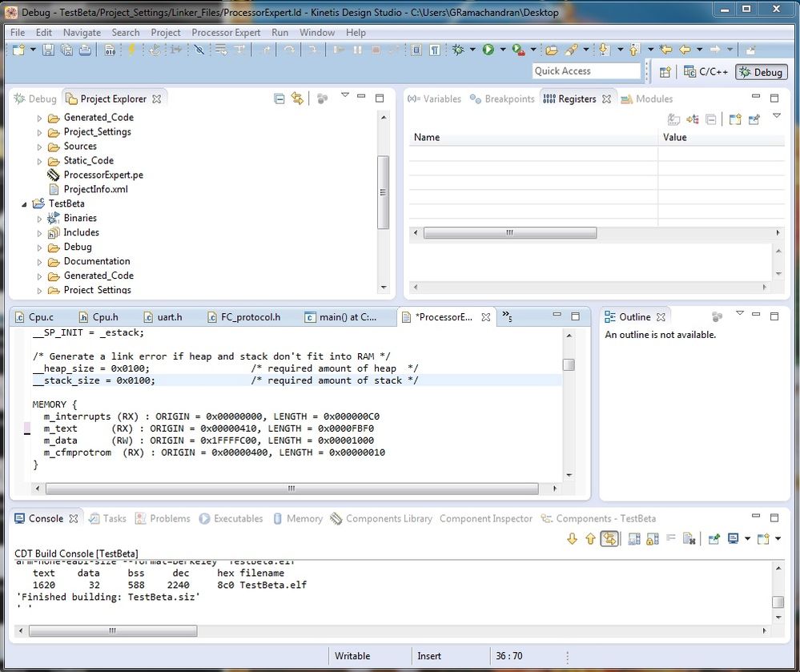
Task: Open the Component Inspector tab
Action: [486, 518]
